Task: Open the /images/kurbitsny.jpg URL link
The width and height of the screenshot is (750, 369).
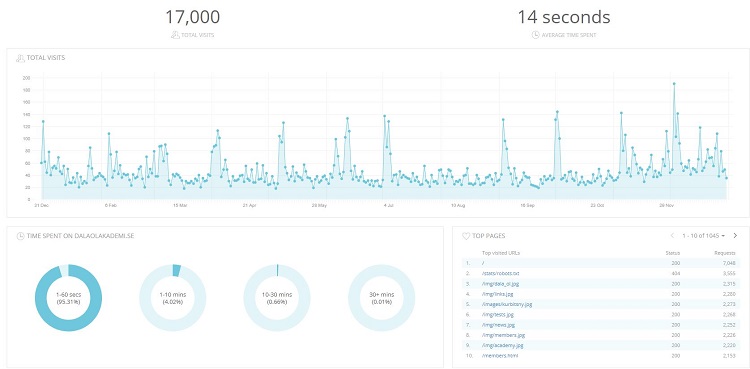Action: [507, 304]
